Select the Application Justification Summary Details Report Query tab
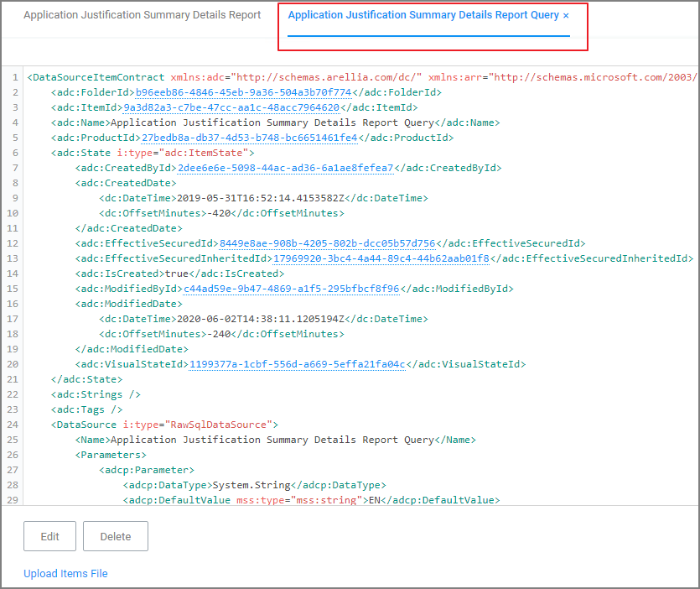This screenshot has height=589, width=700. coord(423,14)
